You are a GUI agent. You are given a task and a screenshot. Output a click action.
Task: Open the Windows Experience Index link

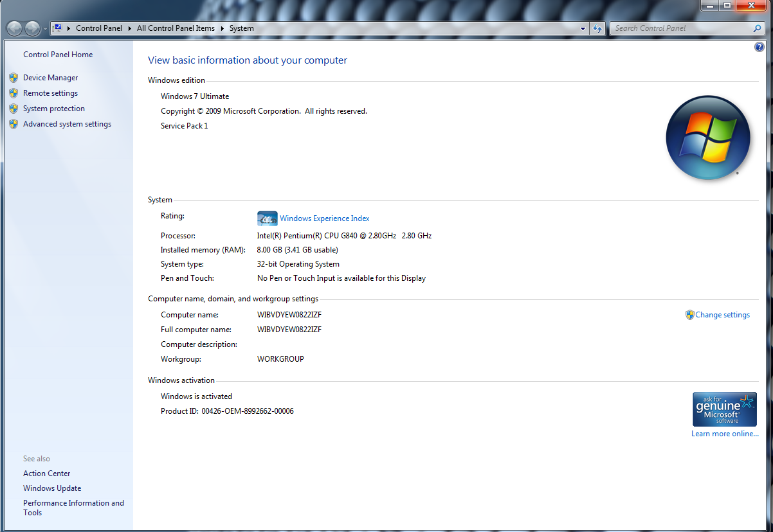coord(325,218)
